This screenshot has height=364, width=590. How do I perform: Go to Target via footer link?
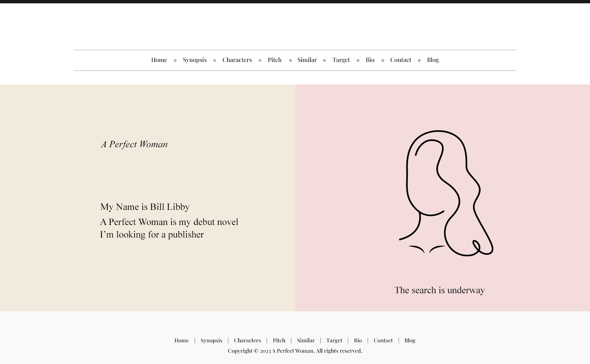334,340
